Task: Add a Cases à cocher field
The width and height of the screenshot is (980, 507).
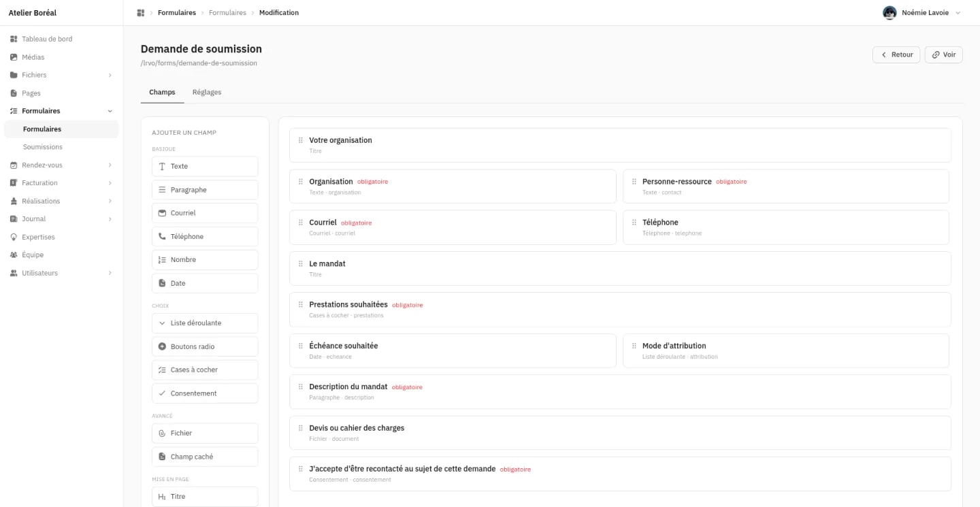Action: (205, 370)
